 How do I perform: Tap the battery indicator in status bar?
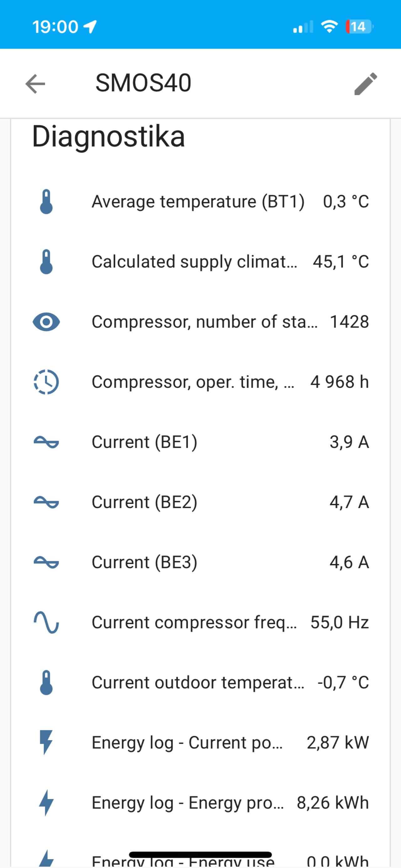point(359,27)
